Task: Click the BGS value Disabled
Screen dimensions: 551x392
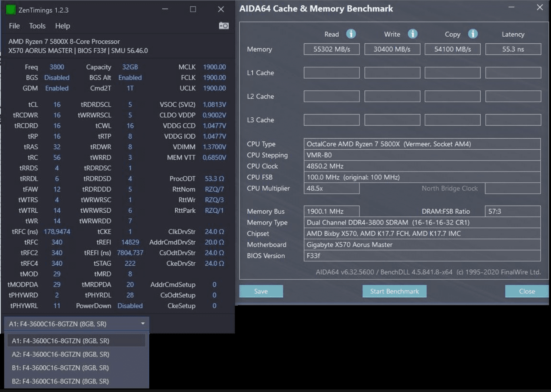Action: click(57, 77)
